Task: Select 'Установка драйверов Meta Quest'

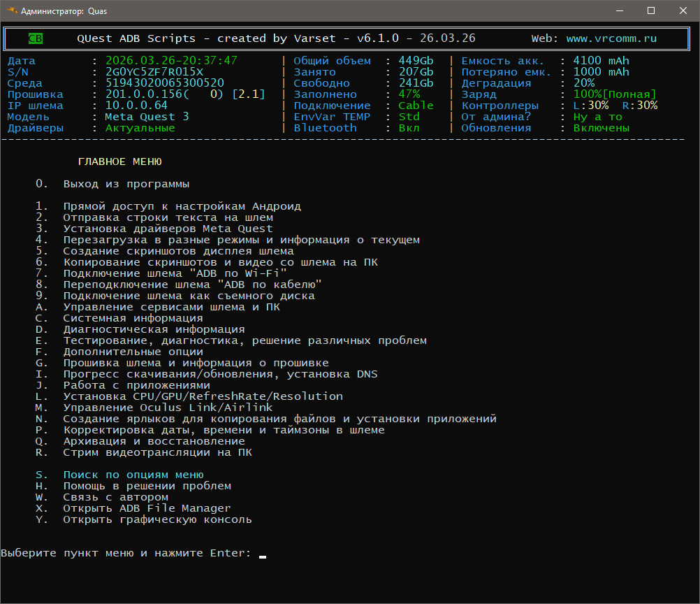Action: point(168,229)
